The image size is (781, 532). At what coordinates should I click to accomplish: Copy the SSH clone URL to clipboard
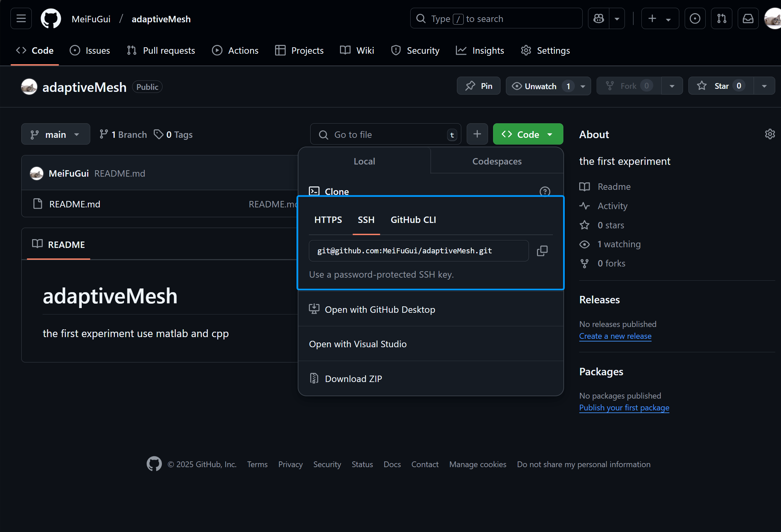[x=542, y=251]
